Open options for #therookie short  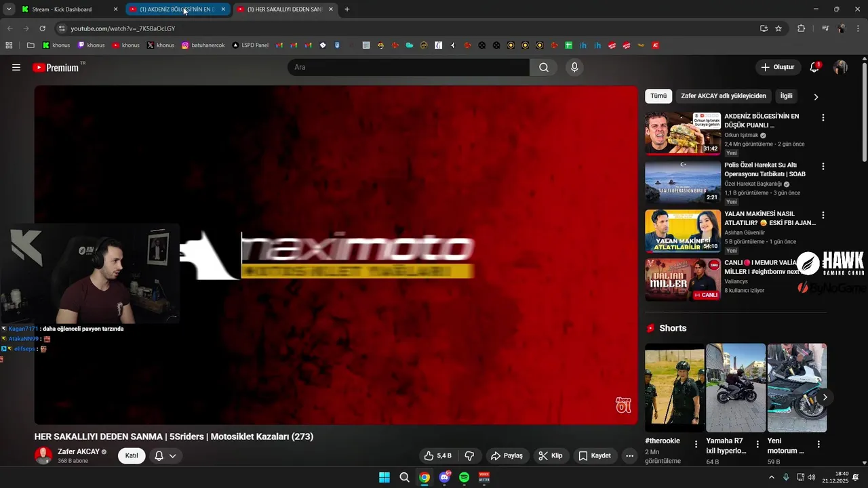point(696,444)
